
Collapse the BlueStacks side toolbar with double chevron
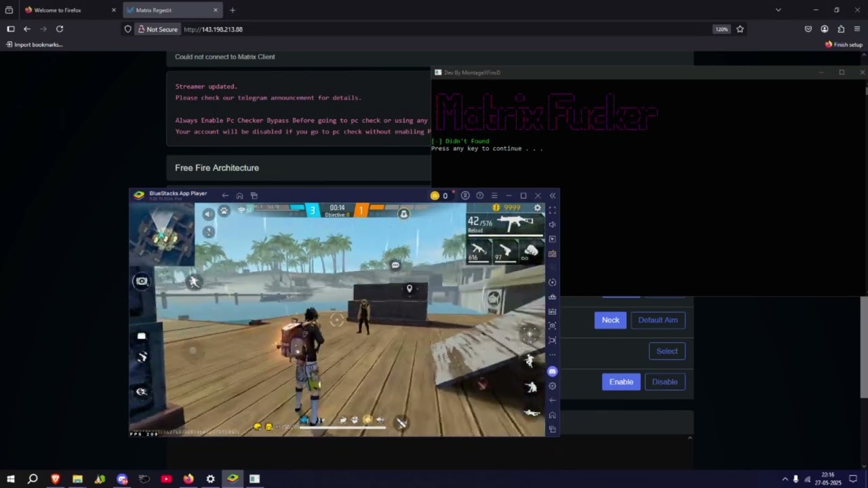[553, 196]
